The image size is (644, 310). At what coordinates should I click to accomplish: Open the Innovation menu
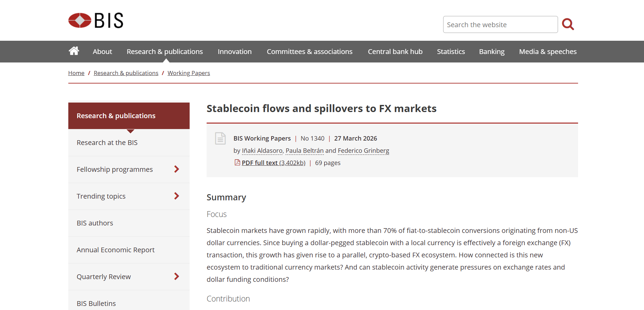pos(234,51)
